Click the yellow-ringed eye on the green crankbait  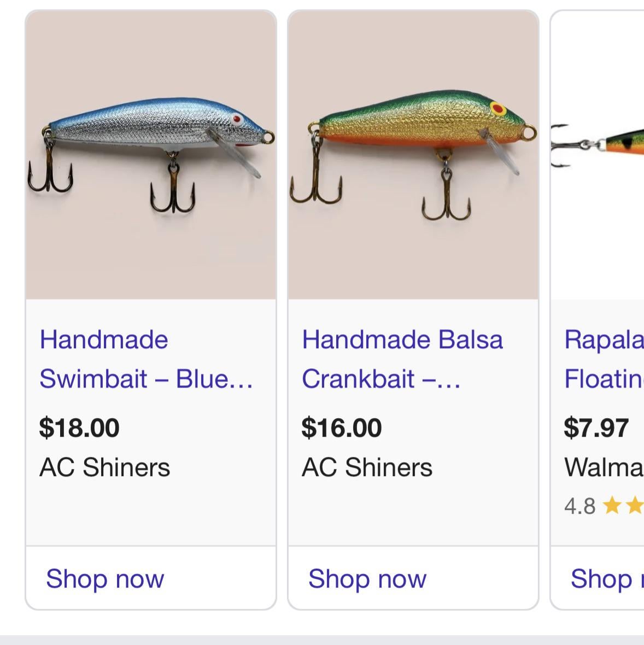pyautogui.click(x=498, y=108)
